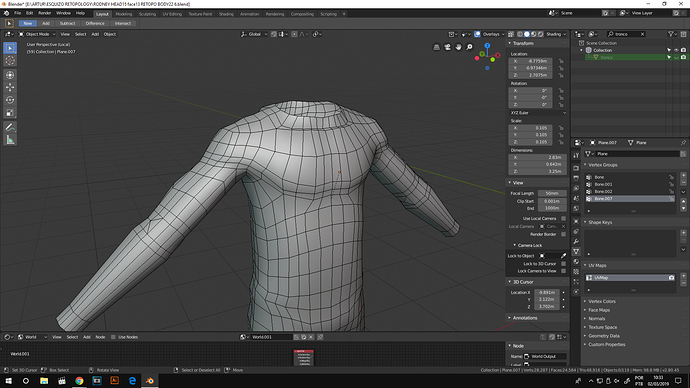Enable LookDev viewport shading
The width and height of the screenshot is (690, 388).
(534, 34)
